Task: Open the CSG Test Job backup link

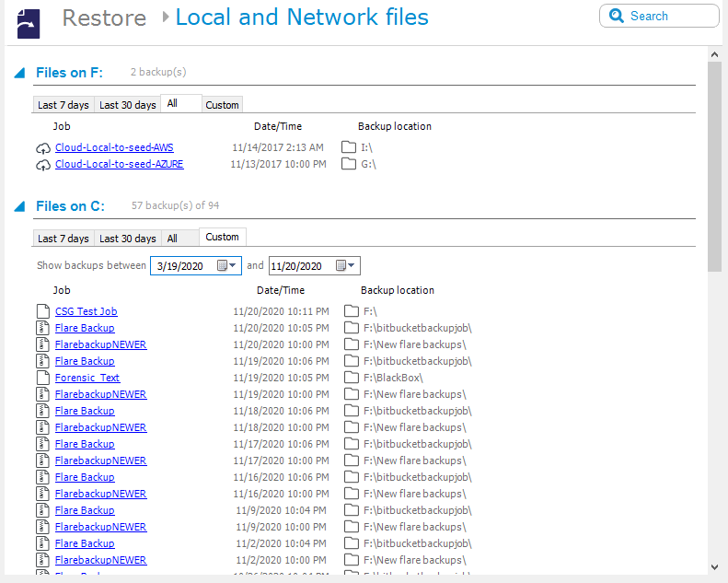Action: (87, 311)
